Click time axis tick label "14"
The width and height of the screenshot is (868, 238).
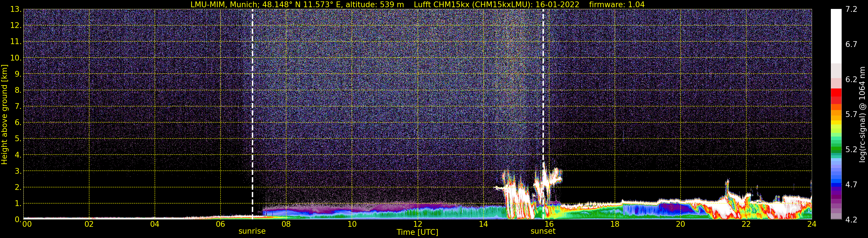click(x=483, y=224)
